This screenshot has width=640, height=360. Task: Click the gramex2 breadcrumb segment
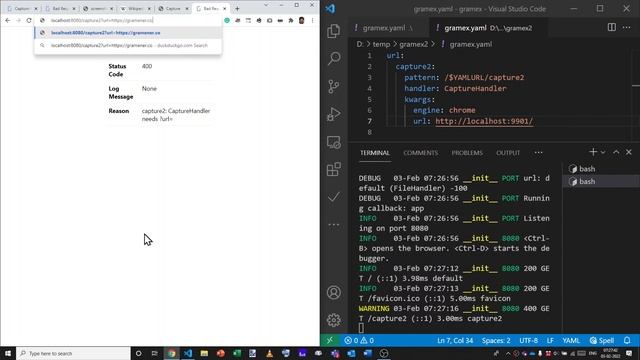click(413, 44)
